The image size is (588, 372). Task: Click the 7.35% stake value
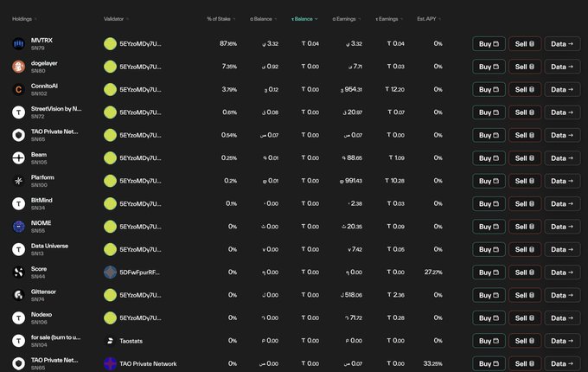point(229,67)
